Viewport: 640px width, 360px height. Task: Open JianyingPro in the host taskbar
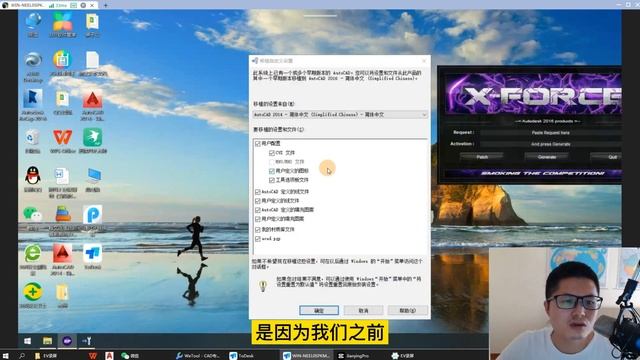tap(353, 356)
